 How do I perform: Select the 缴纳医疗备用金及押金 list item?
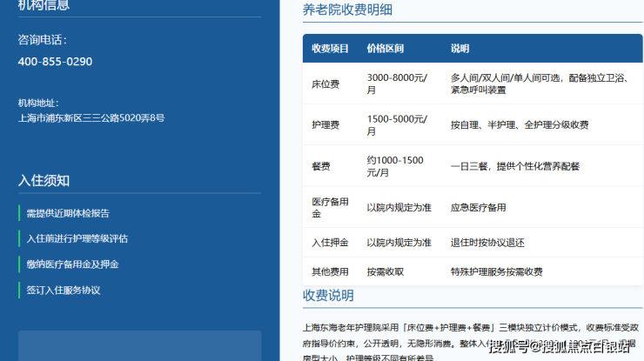point(73,264)
